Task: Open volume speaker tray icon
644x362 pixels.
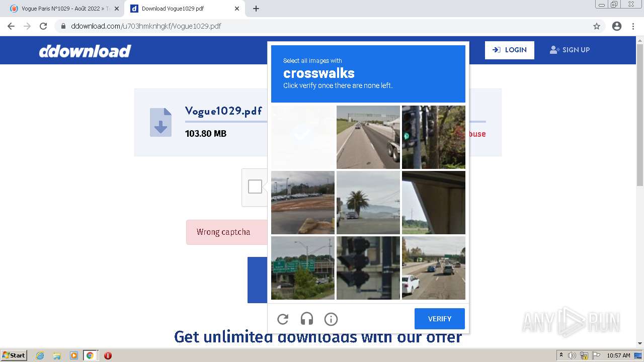Action: click(x=572, y=355)
